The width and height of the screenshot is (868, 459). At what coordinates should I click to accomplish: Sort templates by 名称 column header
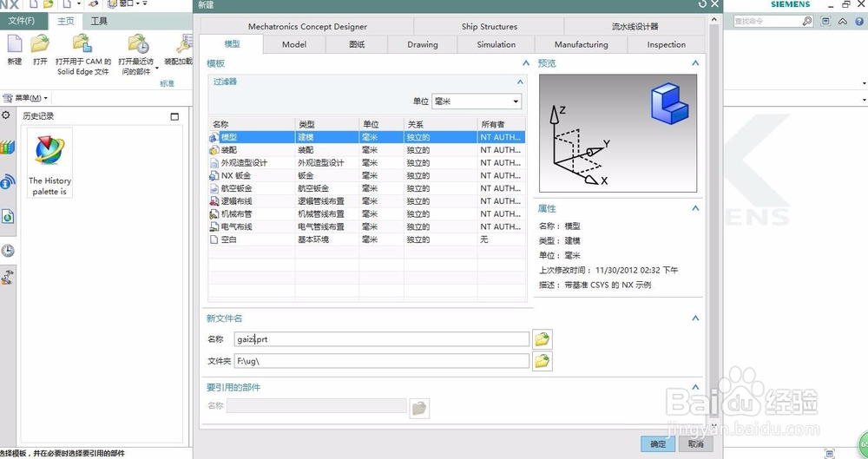(x=252, y=124)
